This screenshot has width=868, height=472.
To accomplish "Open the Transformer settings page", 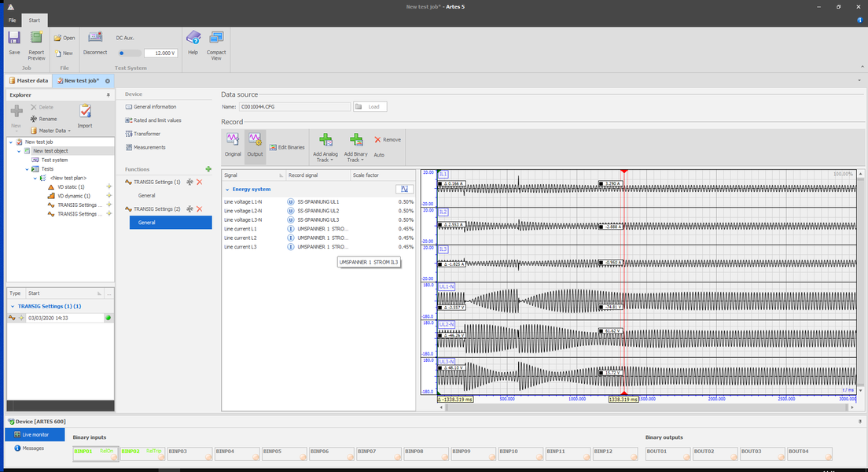I will (143, 134).
